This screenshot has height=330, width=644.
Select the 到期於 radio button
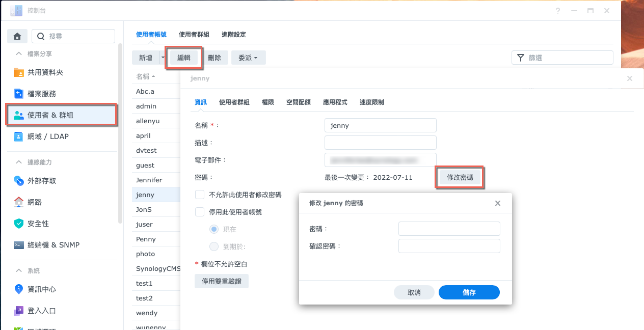click(x=214, y=246)
